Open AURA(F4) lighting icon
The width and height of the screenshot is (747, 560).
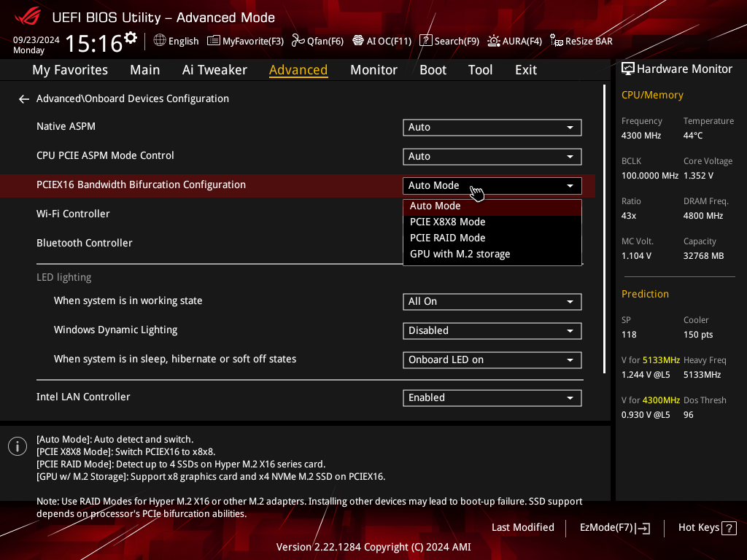(x=494, y=41)
